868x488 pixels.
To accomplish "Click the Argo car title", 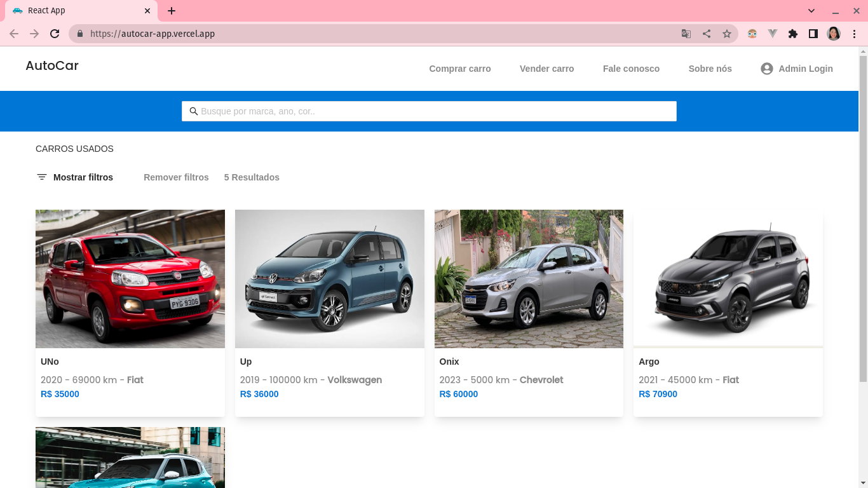I will coord(649,362).
